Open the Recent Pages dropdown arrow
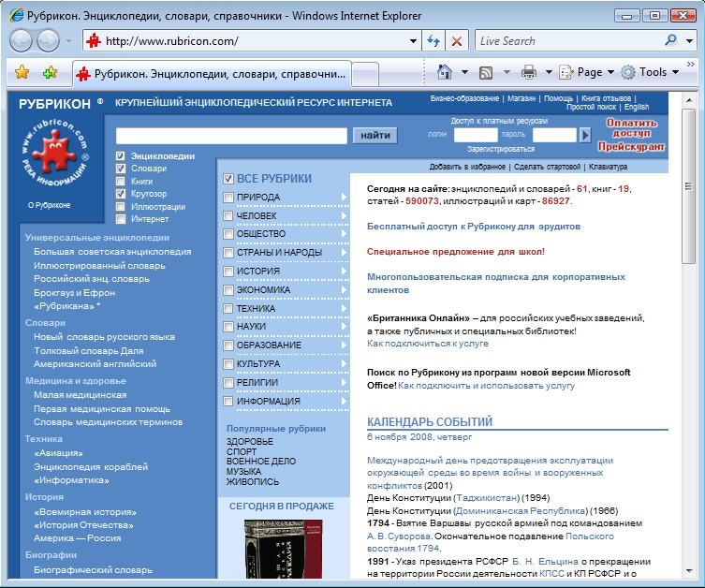This screenshot has width=705, height=588. (68, 41)
